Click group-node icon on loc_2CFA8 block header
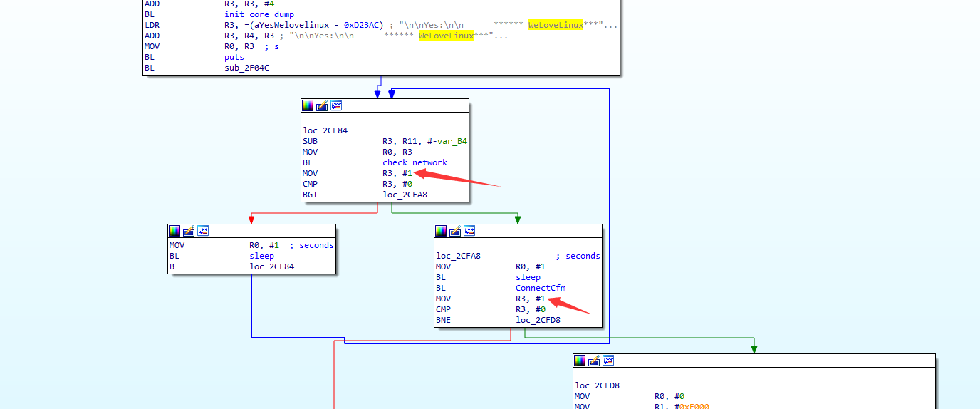 (x=469, y=231)
